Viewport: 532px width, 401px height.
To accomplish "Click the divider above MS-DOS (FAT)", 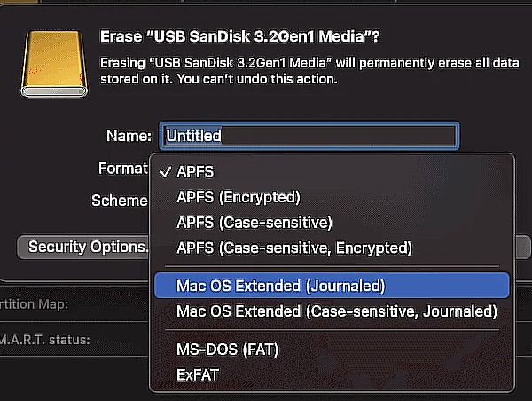I will [332, 330].
